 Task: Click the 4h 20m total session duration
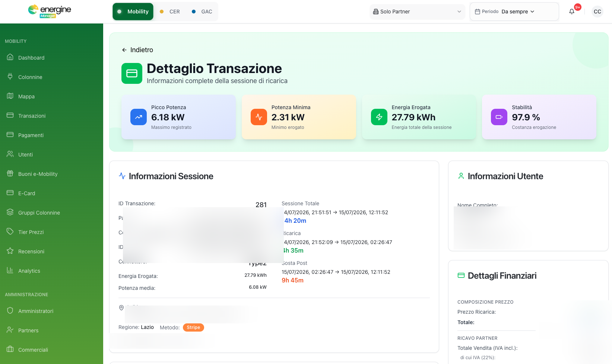click(295, 221)
